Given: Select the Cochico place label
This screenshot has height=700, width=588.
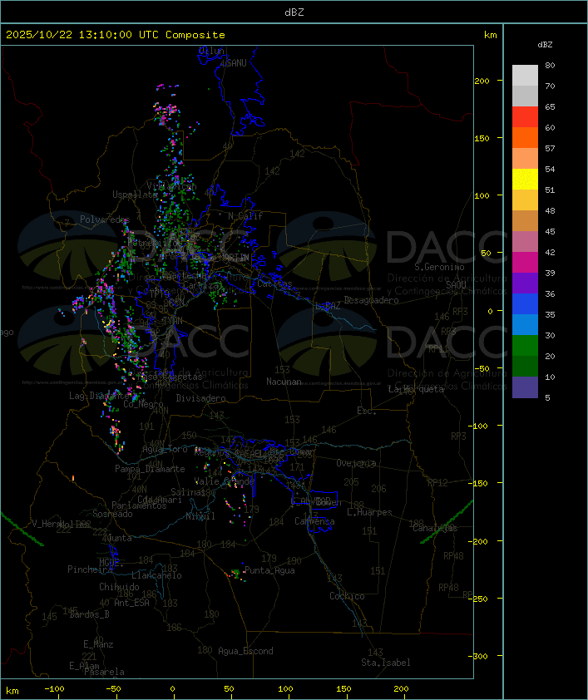Looking at the screenshot, I should [347, 596].
